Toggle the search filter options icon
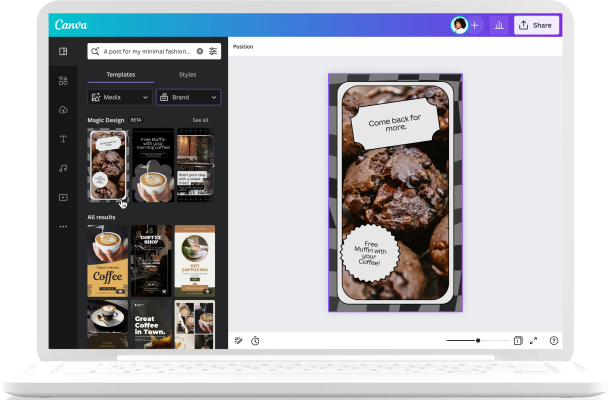The width and height of the screenshot is (611, 400). click(213, 51)
